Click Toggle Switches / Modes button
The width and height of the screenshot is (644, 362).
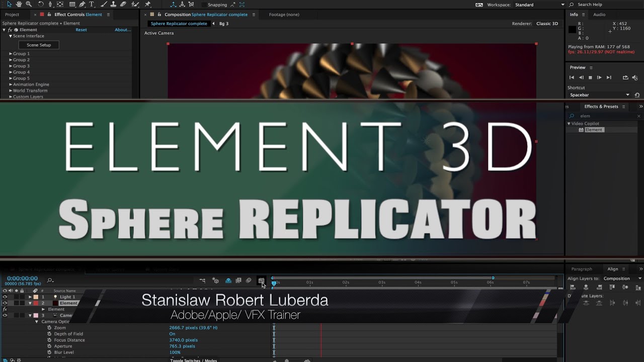point(194,360)
